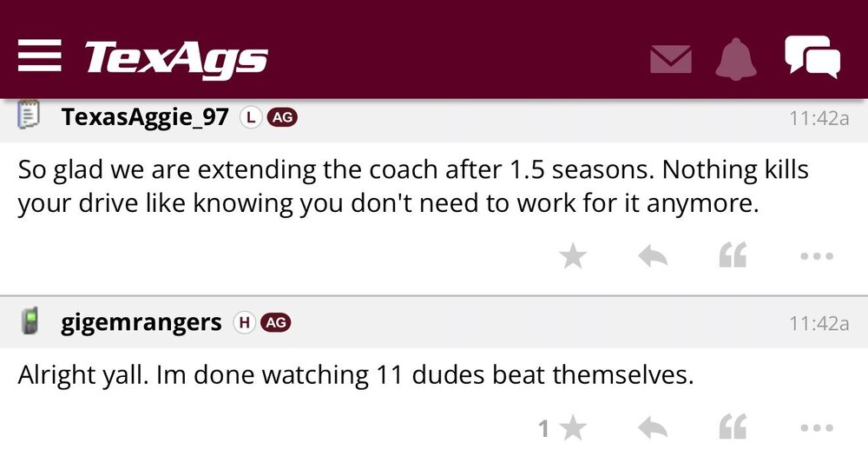Click the AG badge next to TexasAggie_97
The height and width of the screenshot is (456, 868).
(282, 118)
